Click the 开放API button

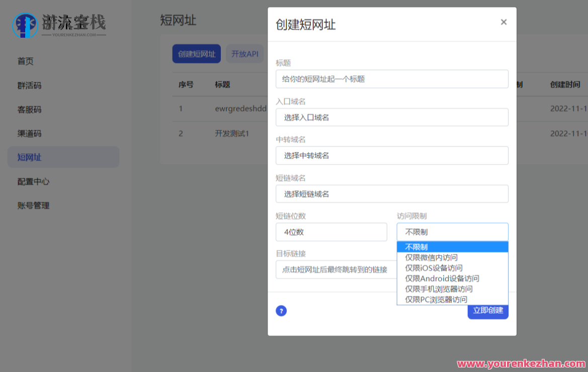pyautogui.click(x=245, y=54)
